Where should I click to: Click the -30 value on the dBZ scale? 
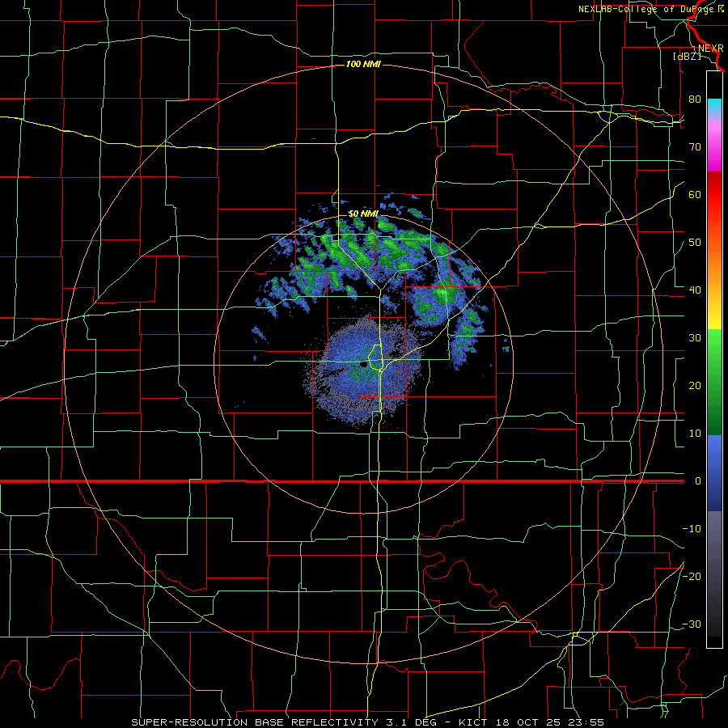tap(692, 624)
